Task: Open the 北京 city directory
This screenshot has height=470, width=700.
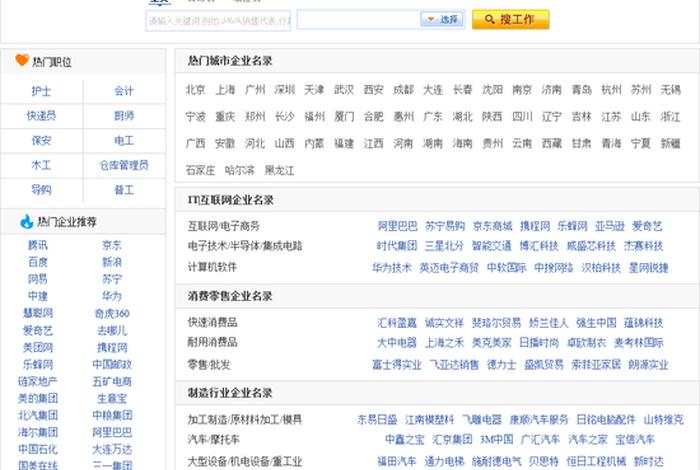Action: [x=196, y=90]
